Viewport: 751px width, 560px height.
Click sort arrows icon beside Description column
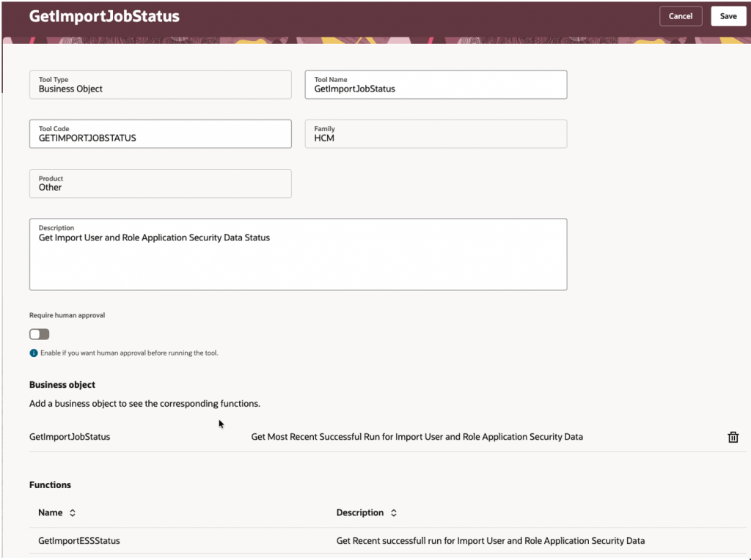click(x=394, y=513)
